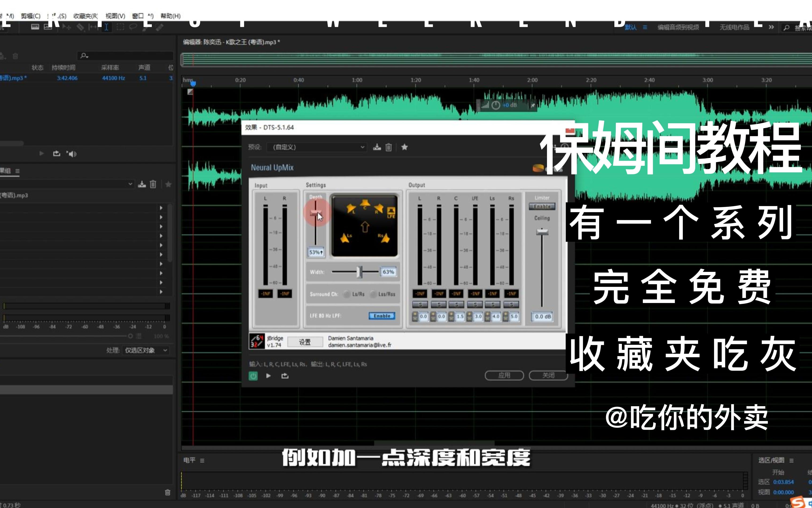Click the Ceiling value field 0.0 dB

click(x=543, y=317)
